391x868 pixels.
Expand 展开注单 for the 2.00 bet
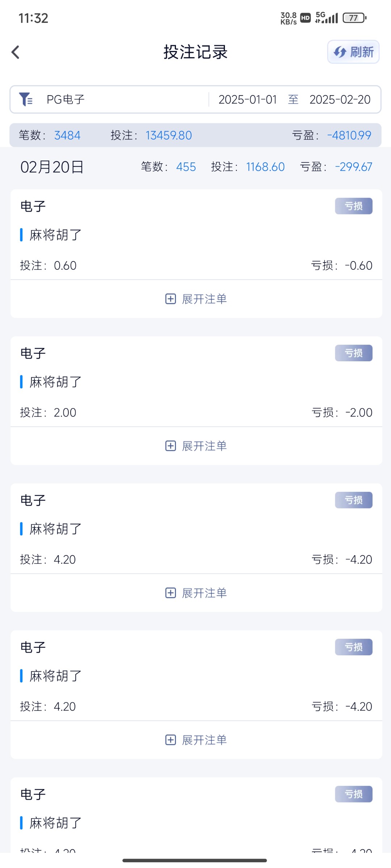point(204,446)
